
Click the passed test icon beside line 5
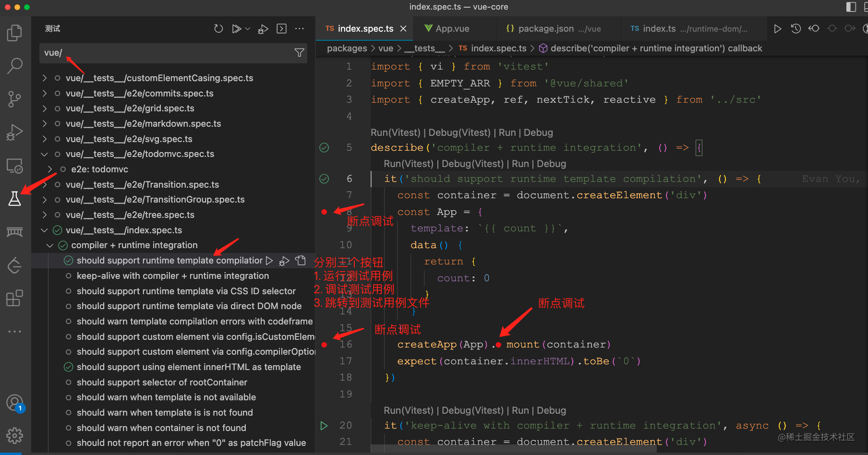(x=325, y=147)
